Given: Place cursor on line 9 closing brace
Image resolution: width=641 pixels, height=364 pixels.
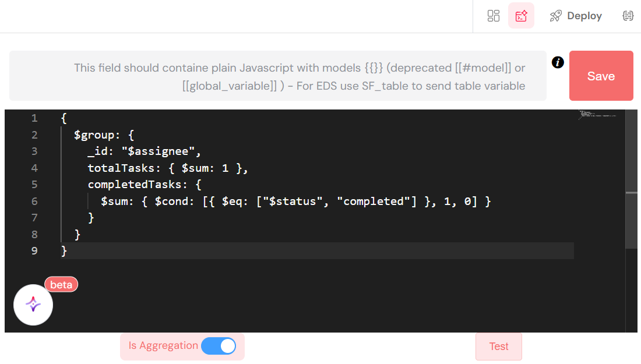Looking at the screenshot, I should click(64, 251).
